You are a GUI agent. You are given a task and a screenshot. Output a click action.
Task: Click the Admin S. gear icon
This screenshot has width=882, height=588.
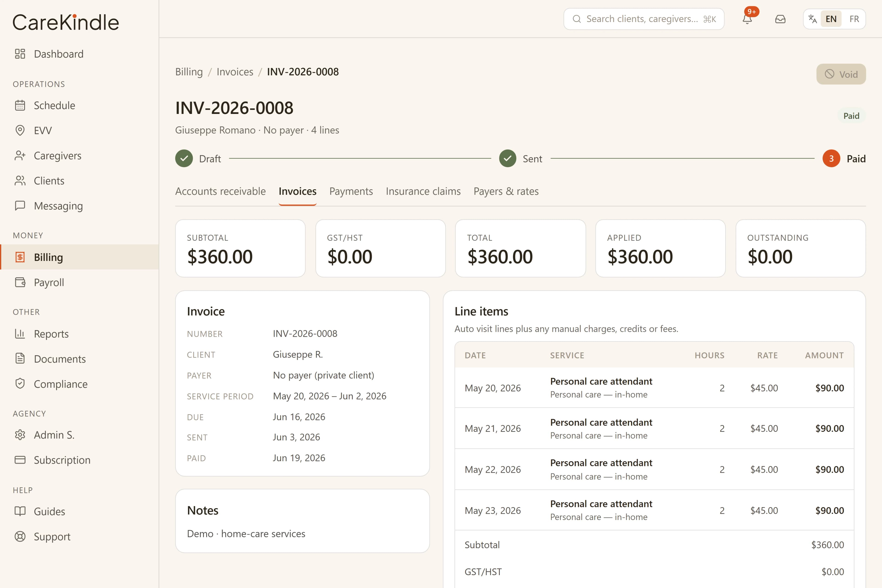point(20,435)
